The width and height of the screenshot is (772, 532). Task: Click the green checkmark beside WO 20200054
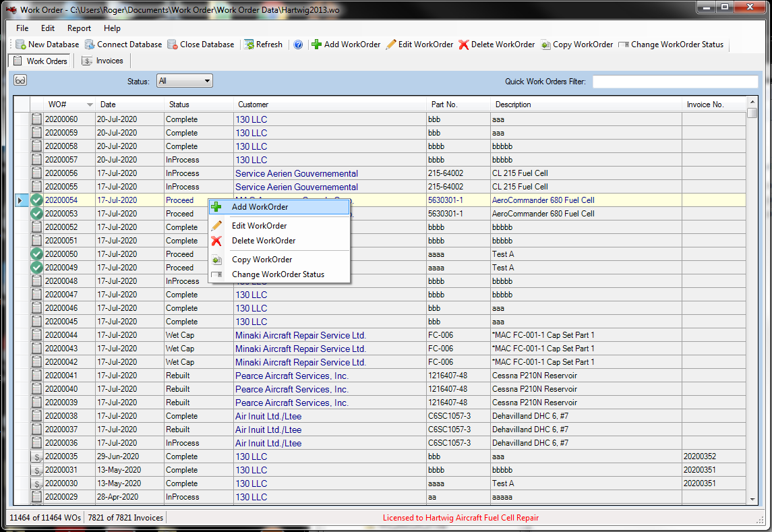click(36, 200)
